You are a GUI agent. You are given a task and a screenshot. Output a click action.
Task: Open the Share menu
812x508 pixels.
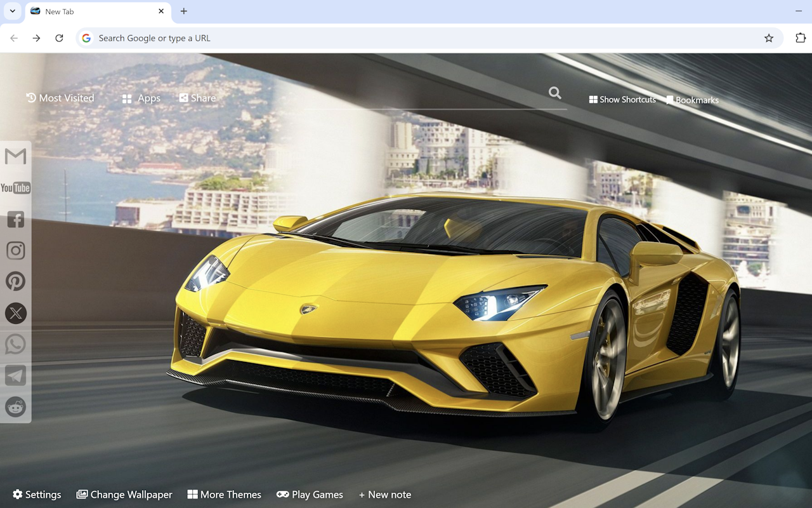(197, 98)
